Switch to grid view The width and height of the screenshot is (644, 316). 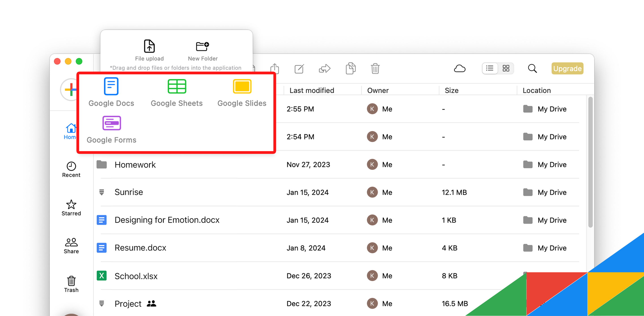click(x=506, y=68)
